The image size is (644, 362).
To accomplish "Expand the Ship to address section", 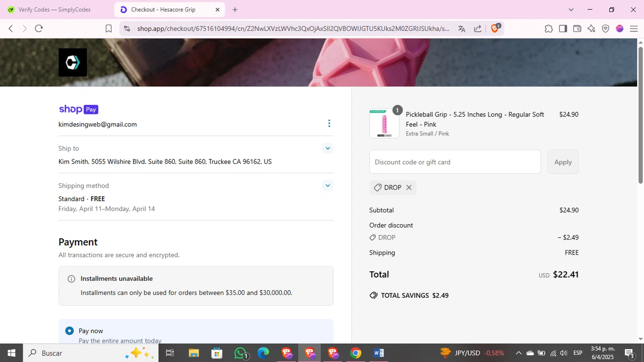I will tap(328, 149).
